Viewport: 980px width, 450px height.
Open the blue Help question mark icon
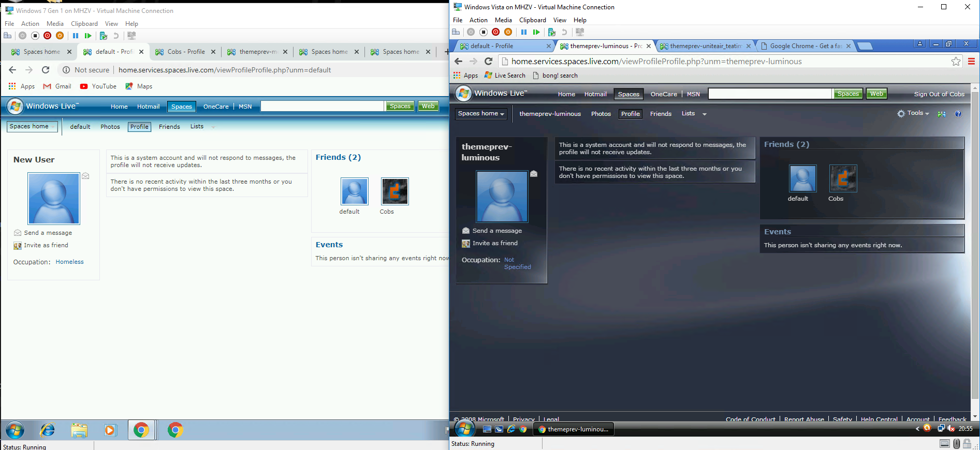tap(958, 114)
